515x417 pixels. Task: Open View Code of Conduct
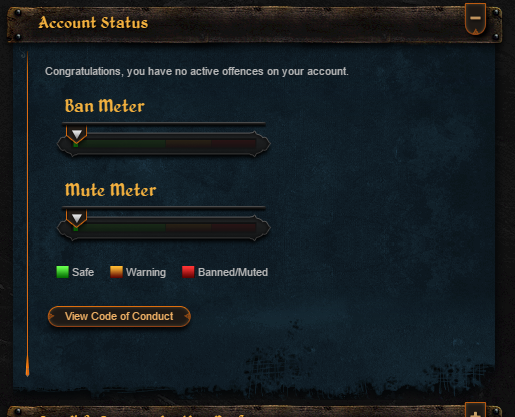(x=119, y=316)
